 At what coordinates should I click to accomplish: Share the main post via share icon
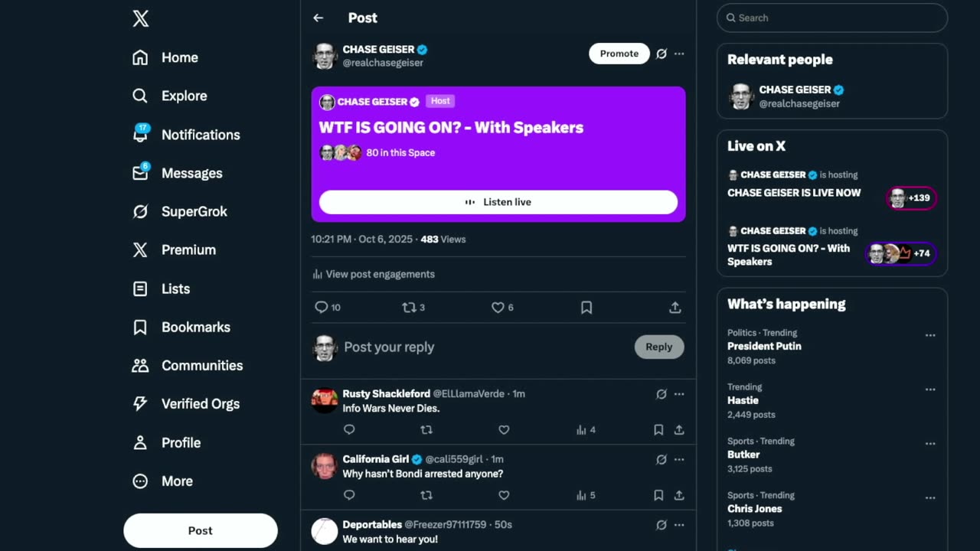(675, 307)
